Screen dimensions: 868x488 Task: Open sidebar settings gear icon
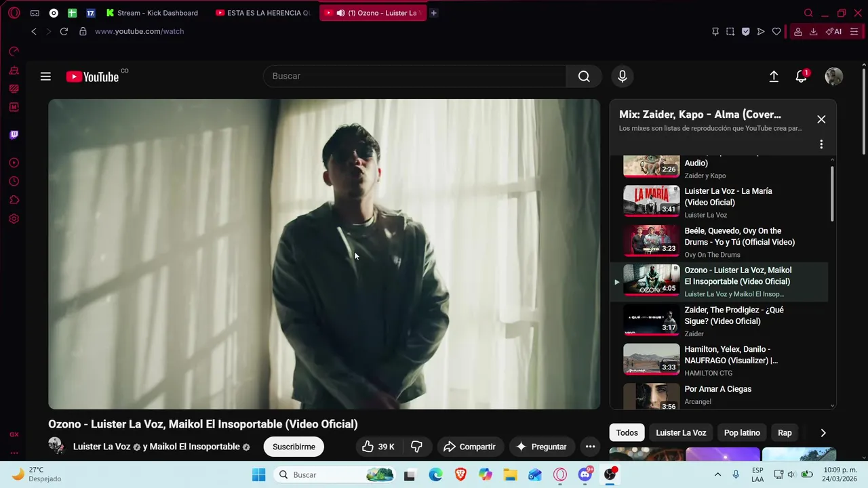[14, 219]
